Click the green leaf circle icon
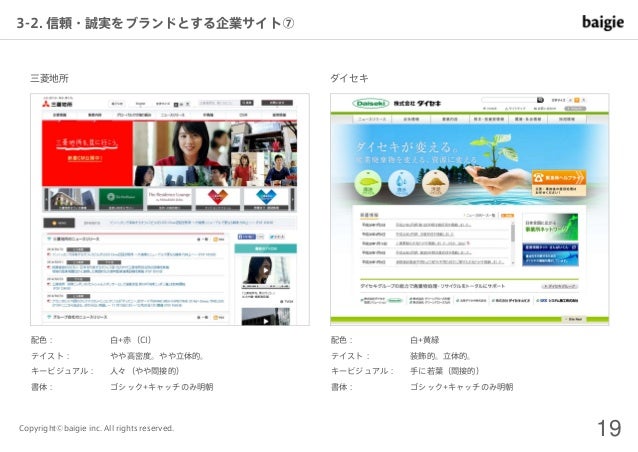This screenshot has height=452, width=638. pyautogui.click(x=368, y=183)
